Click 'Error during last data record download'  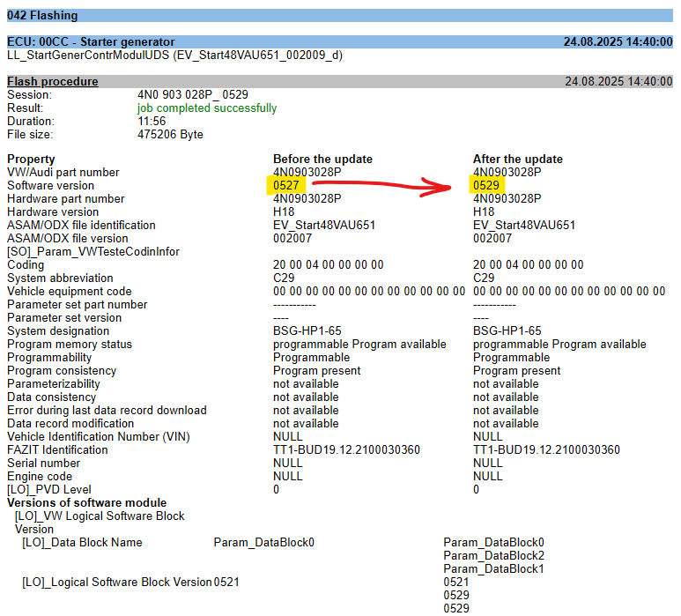107,410
